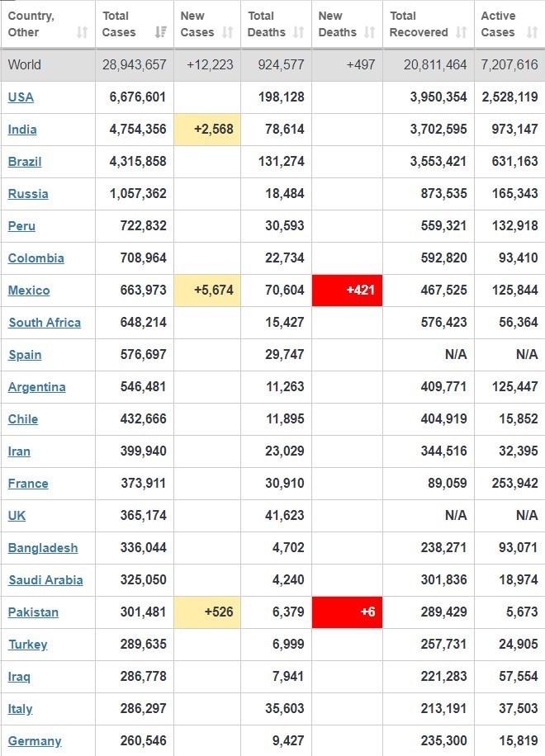Select the World summary row label

tap(25, 64)
